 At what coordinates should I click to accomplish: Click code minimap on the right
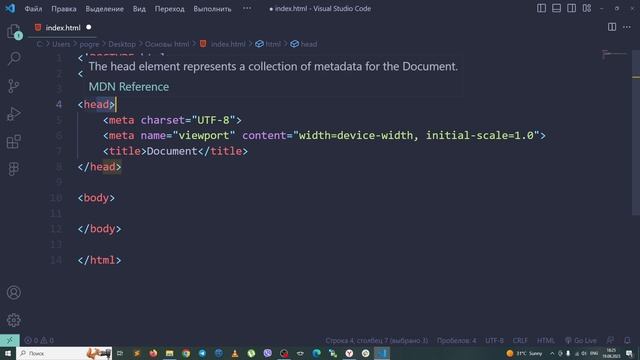click(614, 54)
